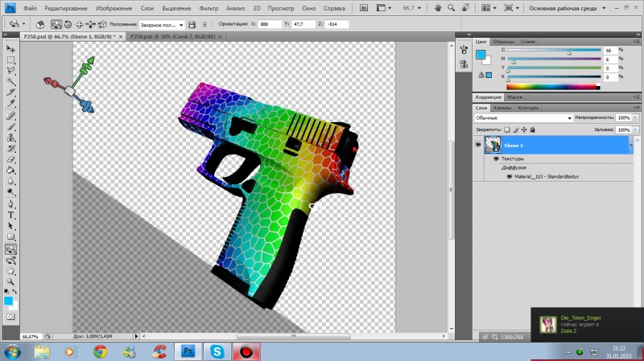Select the Magic Wand tool
644x361 pixels.
(10, 81)
